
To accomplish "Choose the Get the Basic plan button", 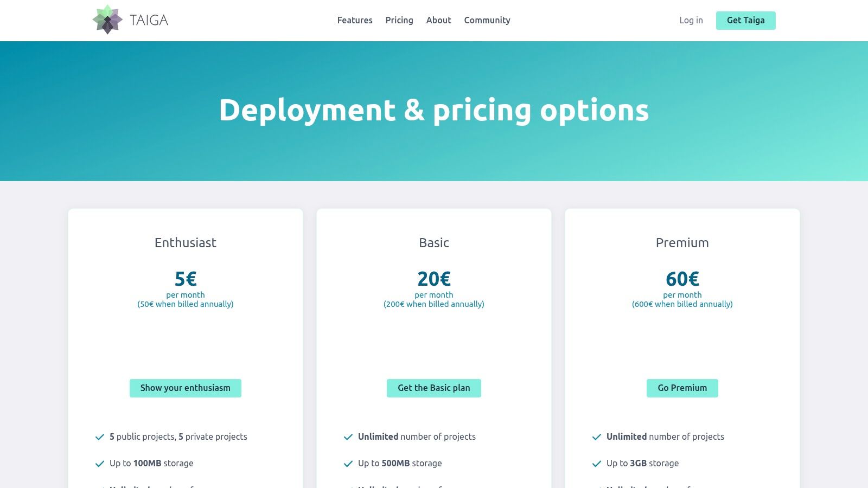I will click(x=434, y=388).
